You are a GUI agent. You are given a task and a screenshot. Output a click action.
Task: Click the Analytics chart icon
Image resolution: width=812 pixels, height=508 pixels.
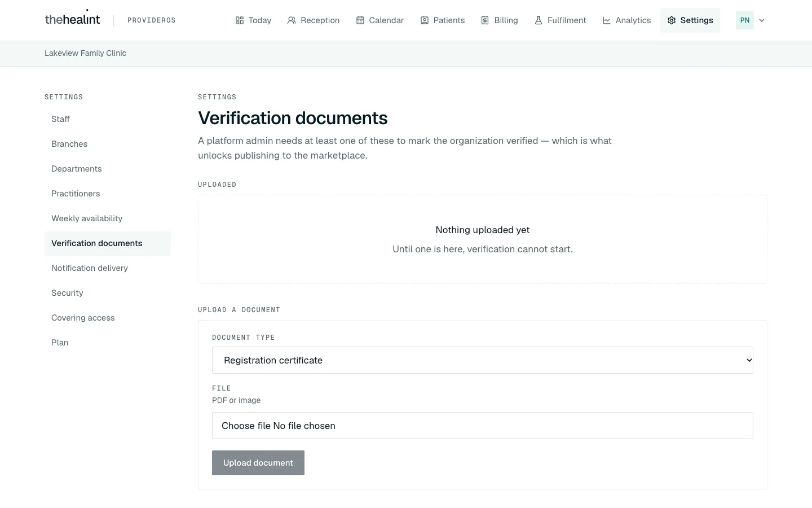(607, 20)
